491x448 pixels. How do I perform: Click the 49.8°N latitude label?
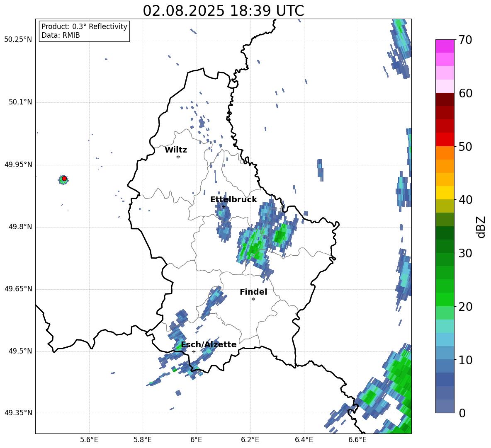click(x=20, y=227)
